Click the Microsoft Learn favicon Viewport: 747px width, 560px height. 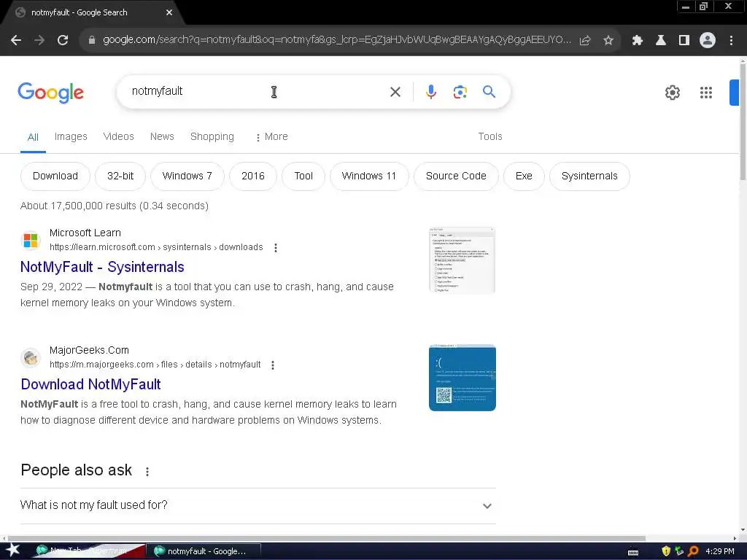tap(31, 240)
